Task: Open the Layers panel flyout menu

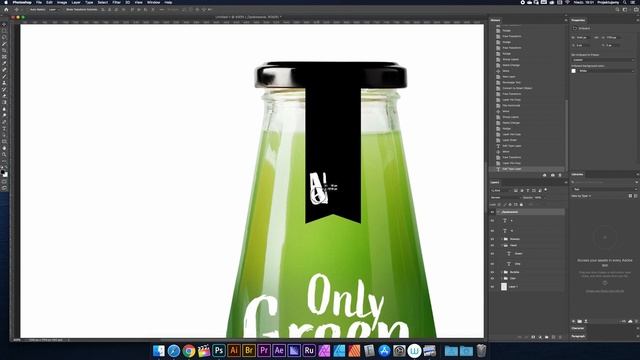Action: click(x=566, y=182)
